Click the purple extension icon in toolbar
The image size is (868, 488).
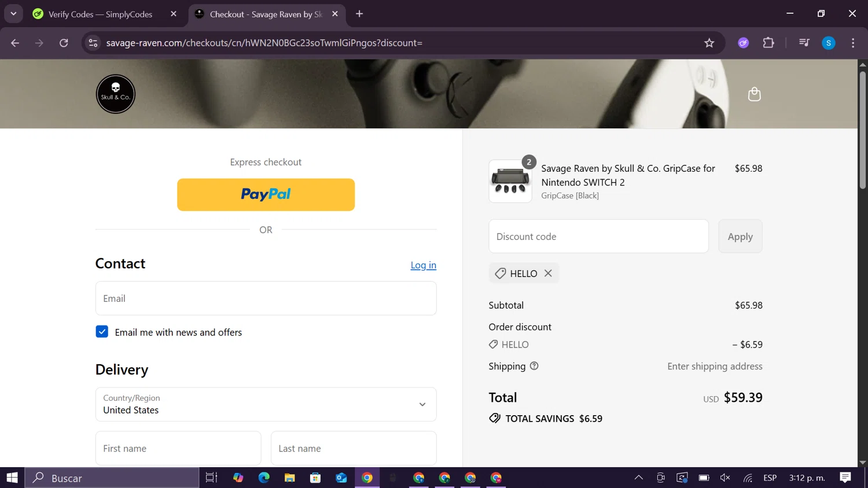(744, 43)
